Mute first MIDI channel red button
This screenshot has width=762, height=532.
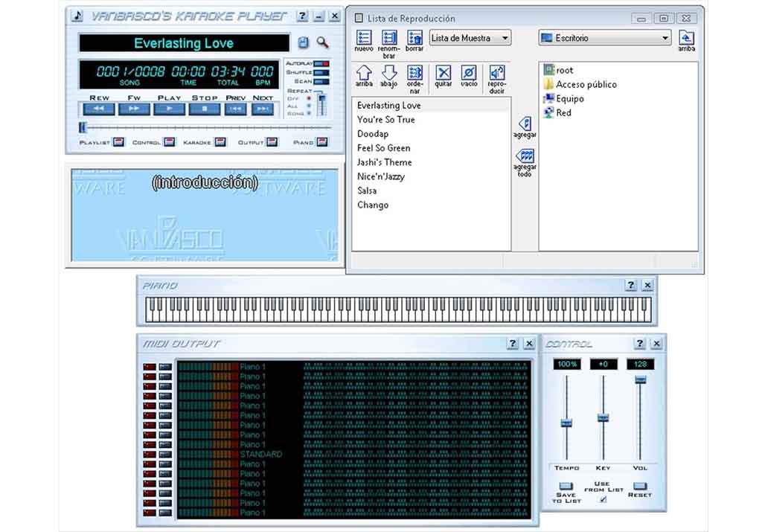click(x=149, y=367)
